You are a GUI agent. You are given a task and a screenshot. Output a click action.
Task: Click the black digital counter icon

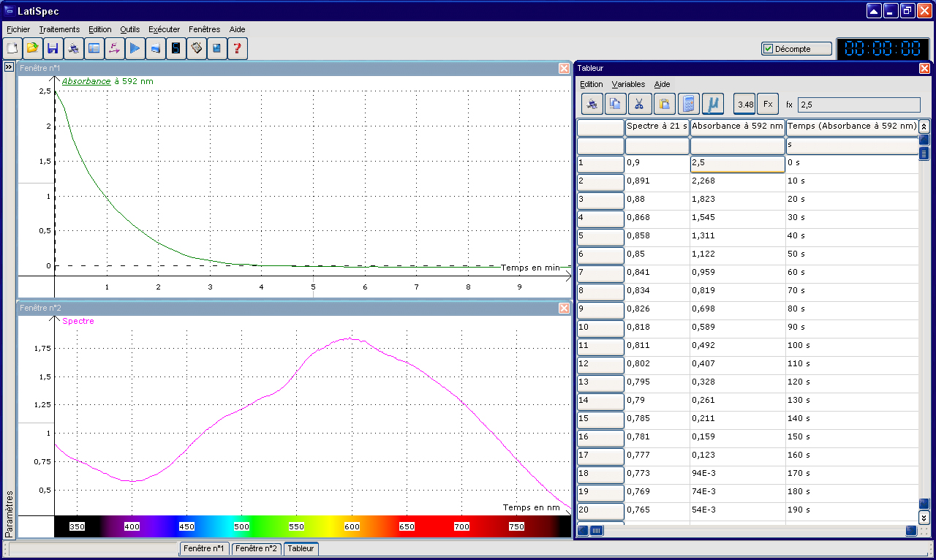coord(175,48)
